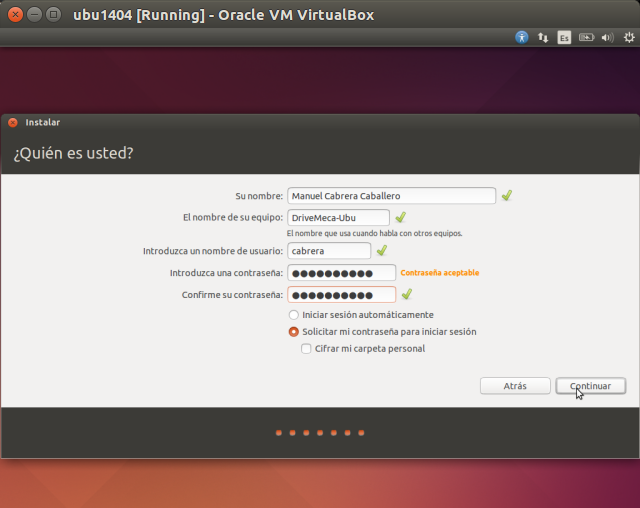The height and width of the screenshot is (508, 640).
Task: Click the green checkmark beside Su nombre
Action: click(x=507, y=195)
